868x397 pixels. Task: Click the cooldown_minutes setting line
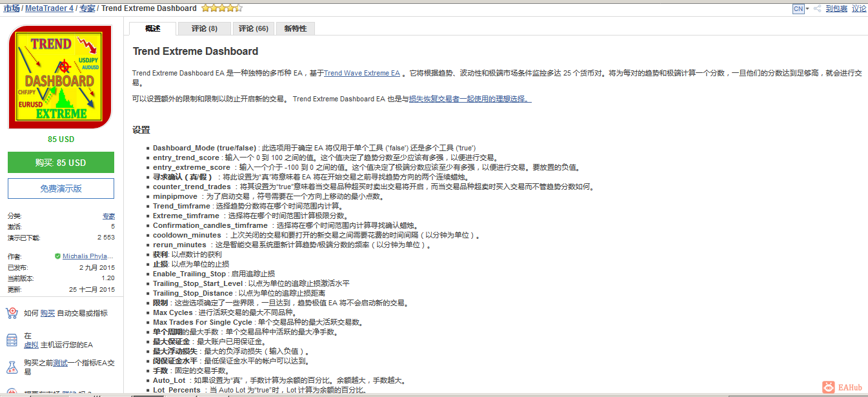point(317,236)
